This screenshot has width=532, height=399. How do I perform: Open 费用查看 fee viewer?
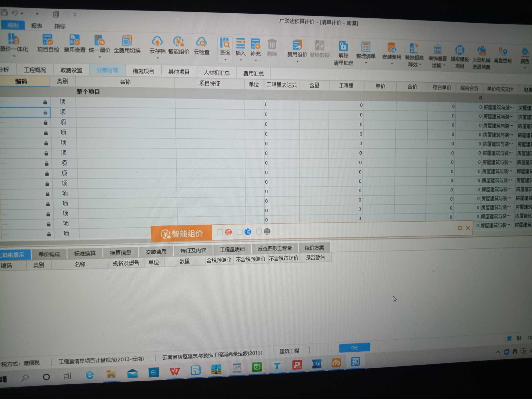tap(74, 44)
